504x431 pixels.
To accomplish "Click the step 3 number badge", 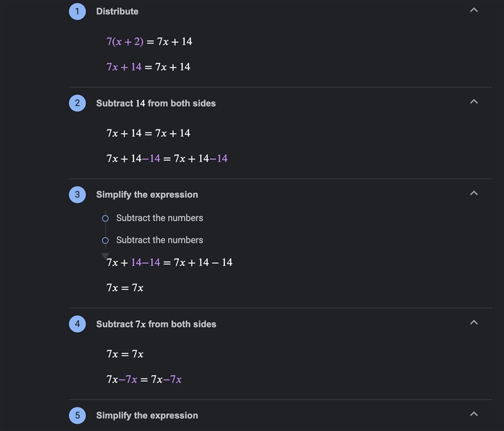I will point(77,195).
